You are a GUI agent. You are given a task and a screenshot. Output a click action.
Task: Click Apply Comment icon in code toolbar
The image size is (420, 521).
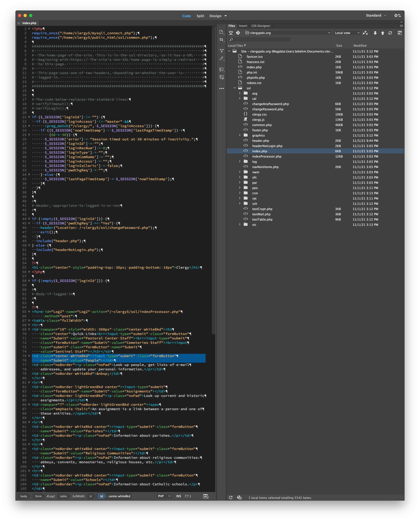[x=222, y=70]
